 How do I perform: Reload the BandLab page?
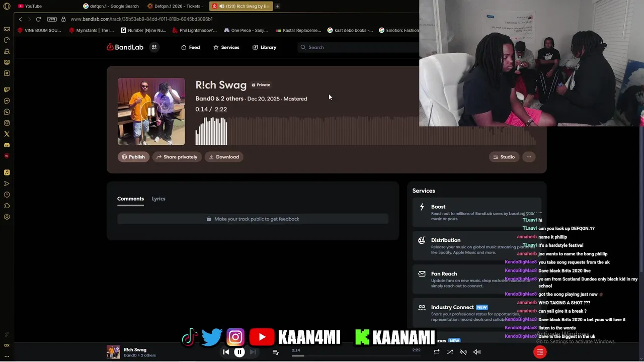pos(38,19)
